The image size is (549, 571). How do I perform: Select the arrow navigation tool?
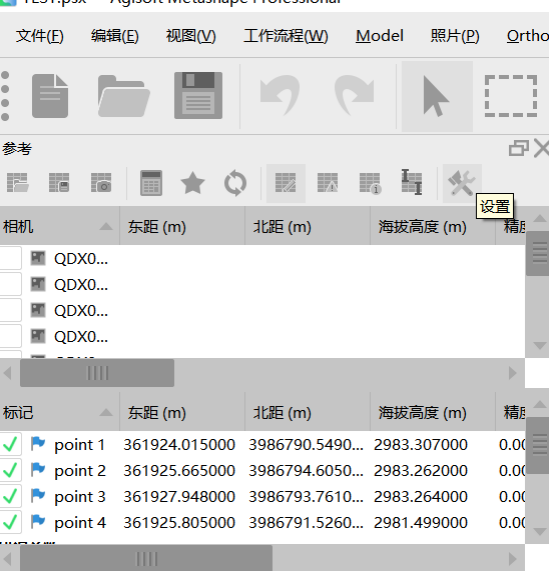[x=437, y=97]
